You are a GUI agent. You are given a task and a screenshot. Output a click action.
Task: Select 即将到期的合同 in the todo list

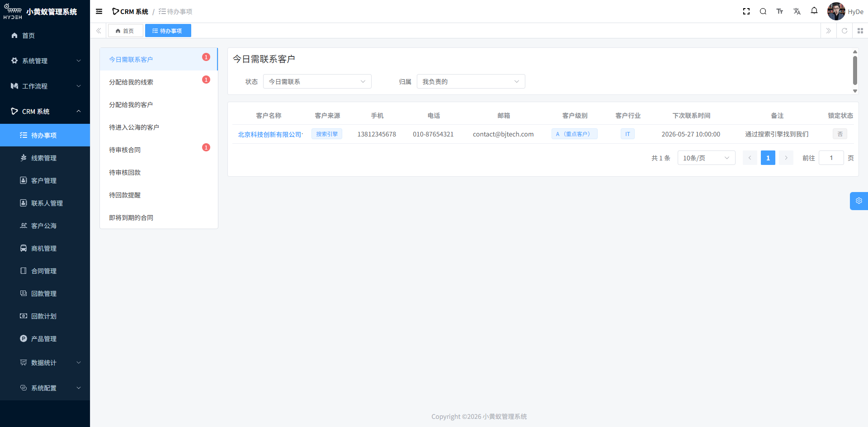[158, 217]
